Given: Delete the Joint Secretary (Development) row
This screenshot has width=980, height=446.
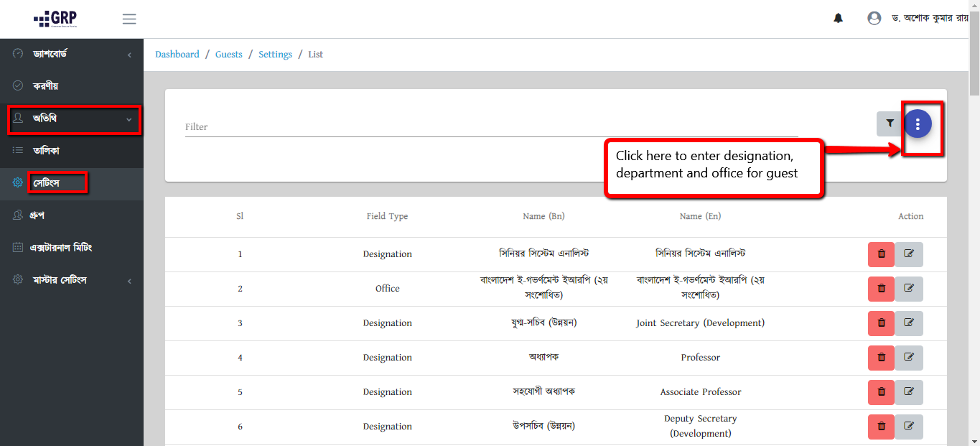Looking at the screenshot, I should click(x=881, y=323).
